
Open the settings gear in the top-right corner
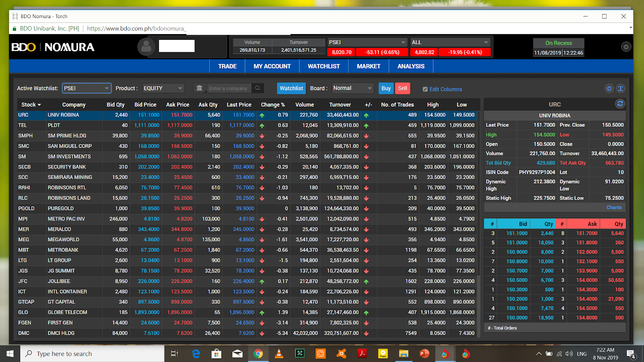[x=626, y=47]
